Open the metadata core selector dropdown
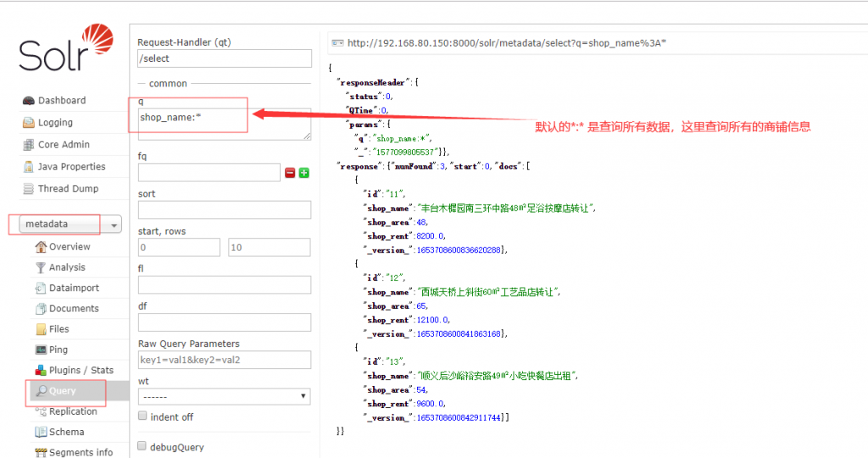Viewport: 868px width, 458px height. [66, 225]
